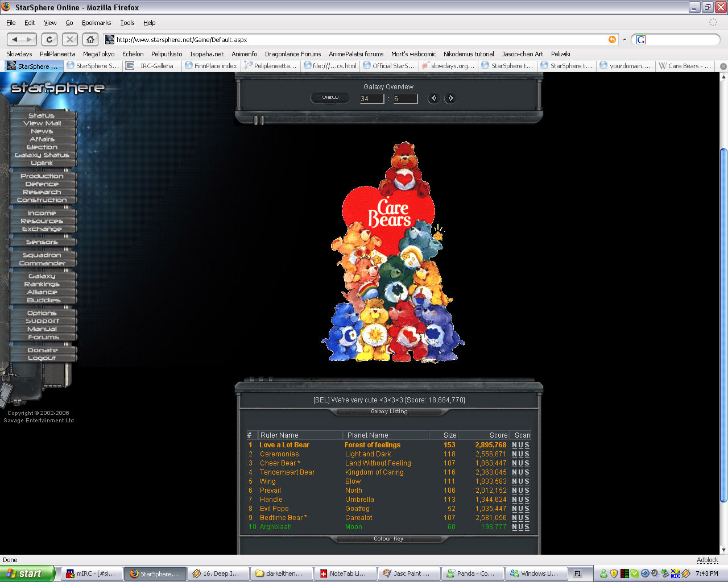Go to previous galaxy with left arrow
This screenshot has width=728, height=582.
(434, 98)
